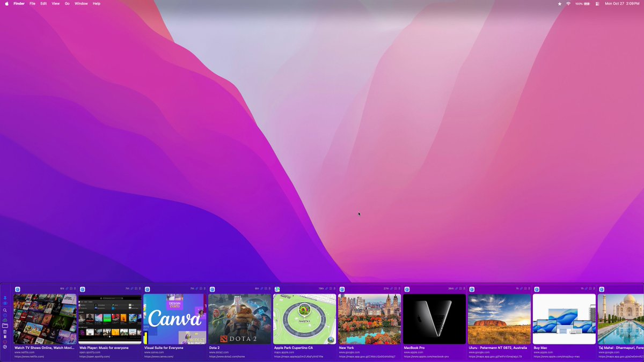Click the trash icon in sidebar
644x362 pixels.
tap(5, 332)
